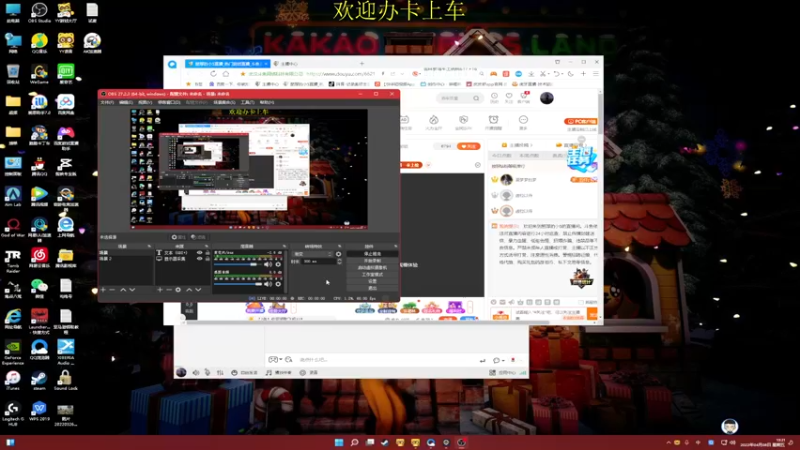Click the 麦克风/Aux volume slider

coord(238,264)
